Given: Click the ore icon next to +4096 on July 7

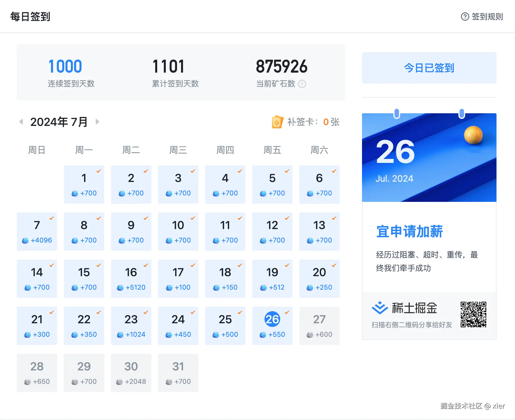Looking at the screenshot, I should [25, 240].
